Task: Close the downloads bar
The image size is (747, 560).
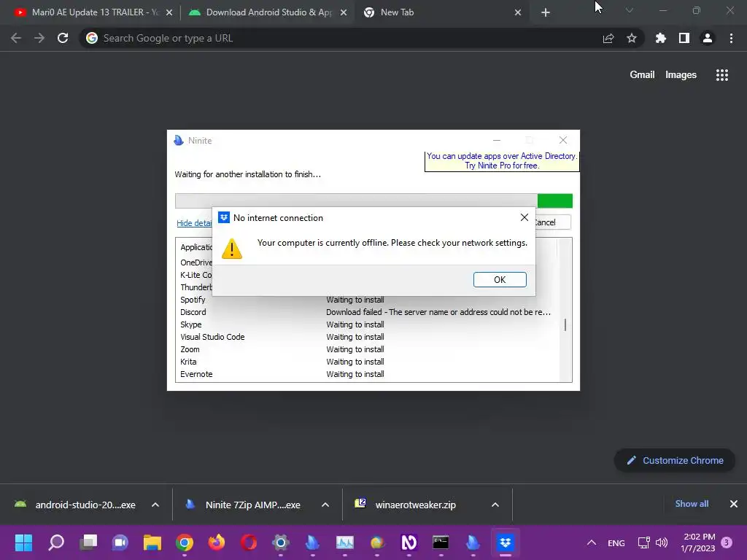Action: click(x=734, y=504)
